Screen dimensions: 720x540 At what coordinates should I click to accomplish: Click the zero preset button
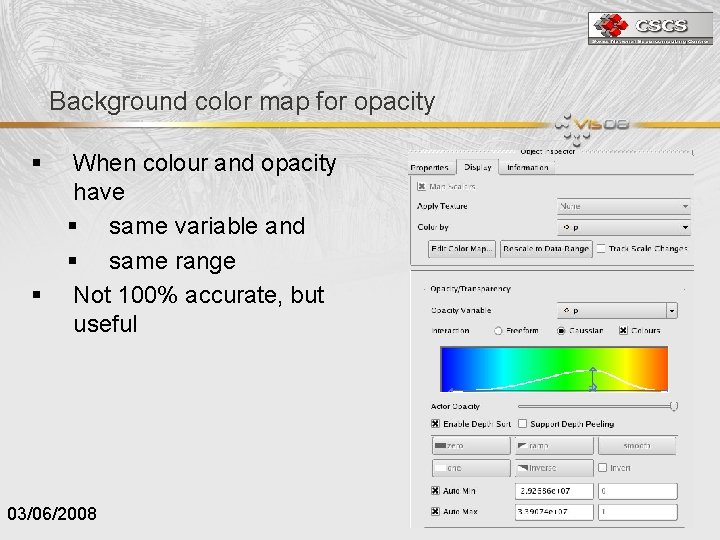(x=471, y=445)
